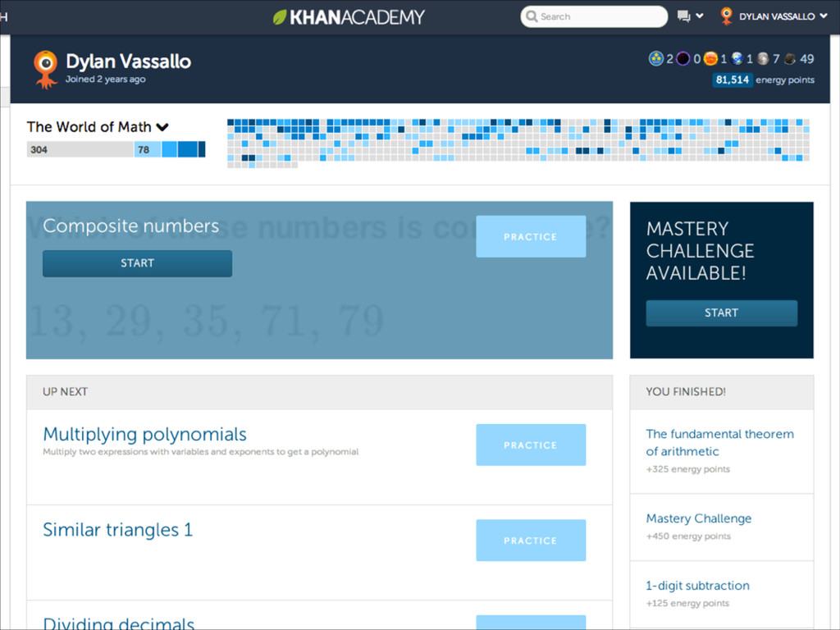This screenshot has height=630, width=840.
Task: Open the notifications speech bubble icon
Action: coord(683,16)
